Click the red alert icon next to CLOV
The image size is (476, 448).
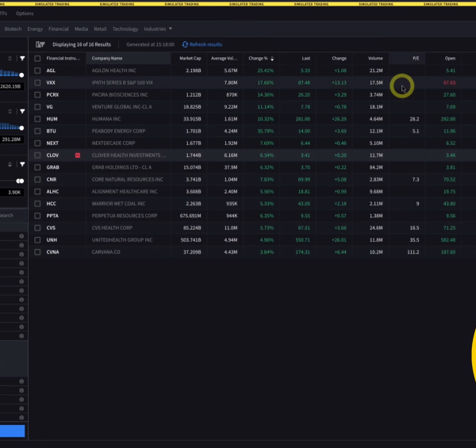pyautogui.click(x=77, y=155)
